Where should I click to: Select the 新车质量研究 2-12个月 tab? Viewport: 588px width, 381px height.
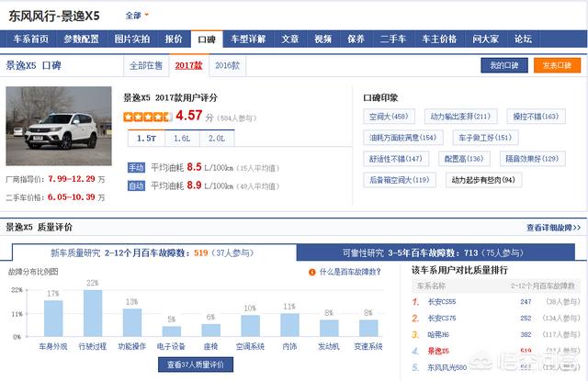(x=154, y=252)
